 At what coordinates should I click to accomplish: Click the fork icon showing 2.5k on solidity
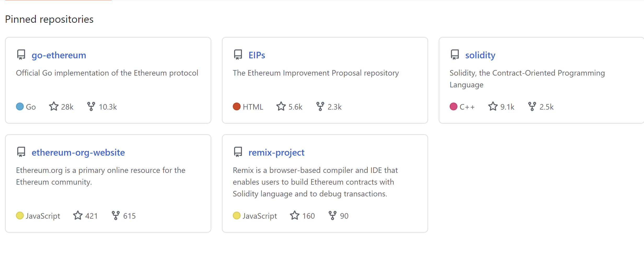(x=532, y=106)
